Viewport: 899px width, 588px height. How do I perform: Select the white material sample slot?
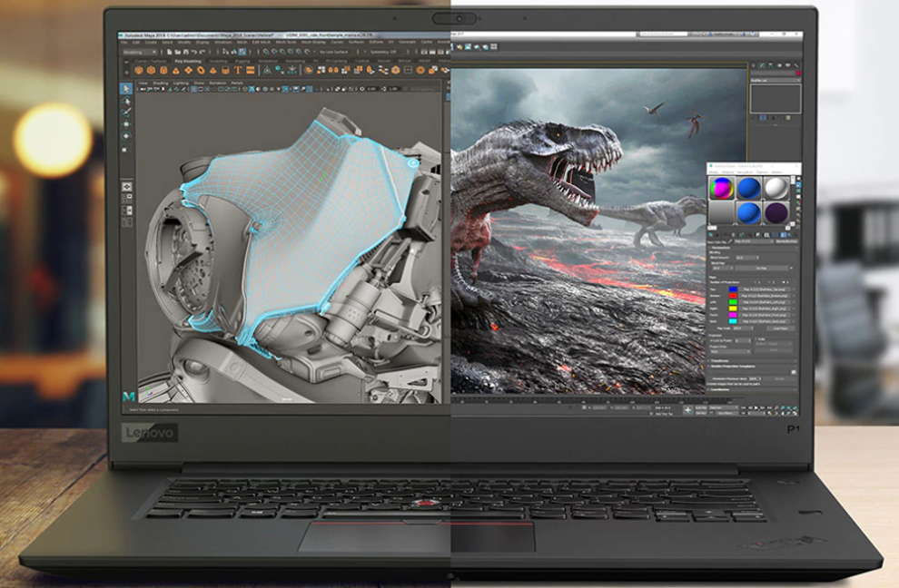777,188
